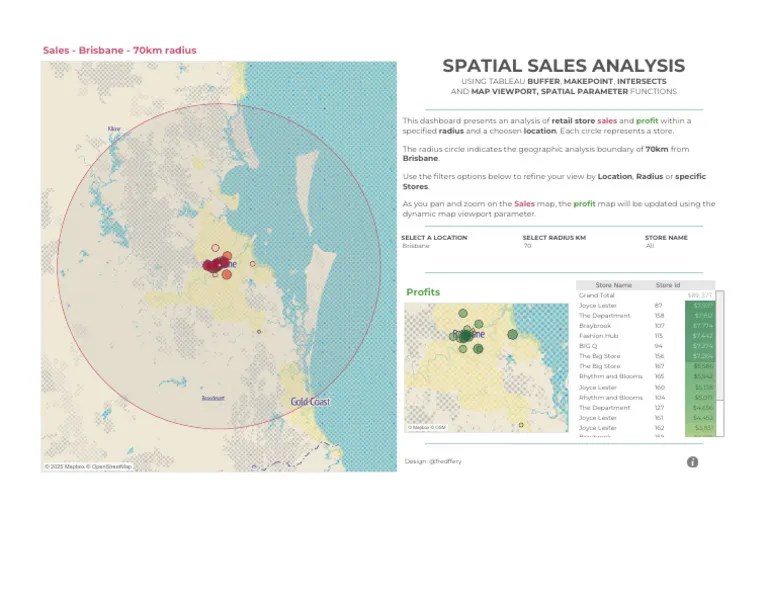Click the Store Id column header

tap(668, 285)
